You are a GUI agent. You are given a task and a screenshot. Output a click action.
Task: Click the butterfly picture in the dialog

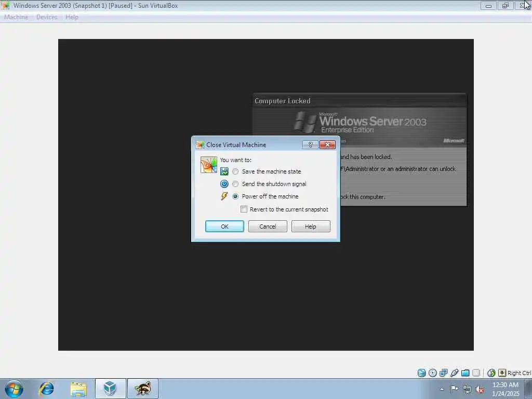tap(209, 165)
